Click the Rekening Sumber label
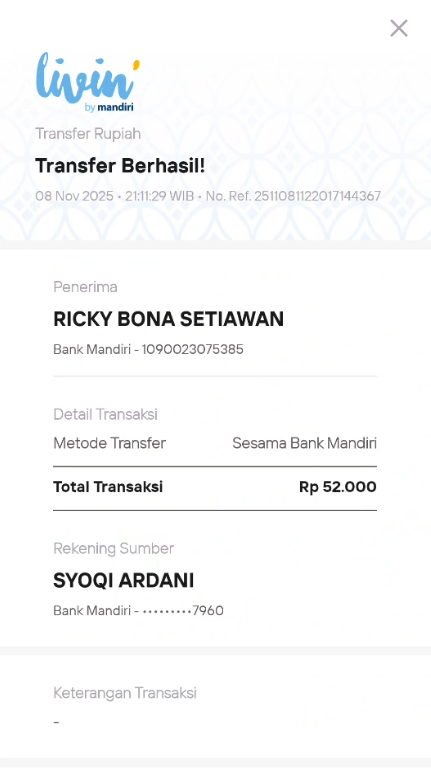 (x=113, y=548)
